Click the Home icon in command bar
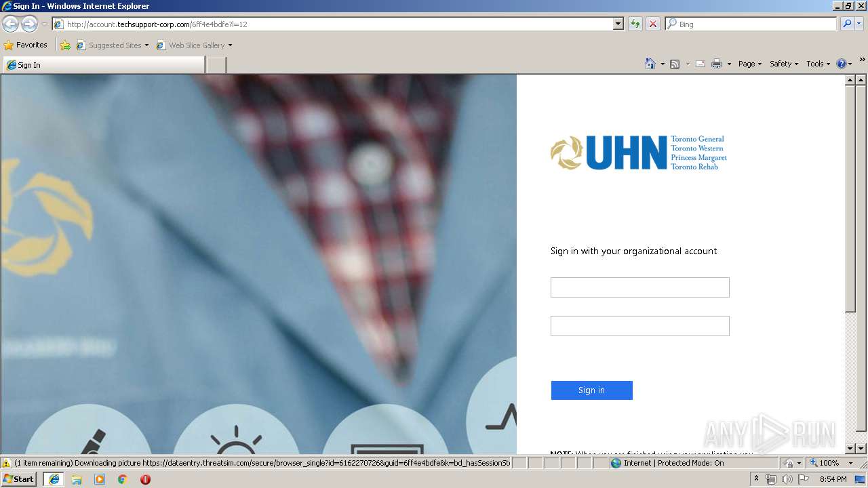The height and width of the screenshot is (488, 868). [x=650, y=64]
